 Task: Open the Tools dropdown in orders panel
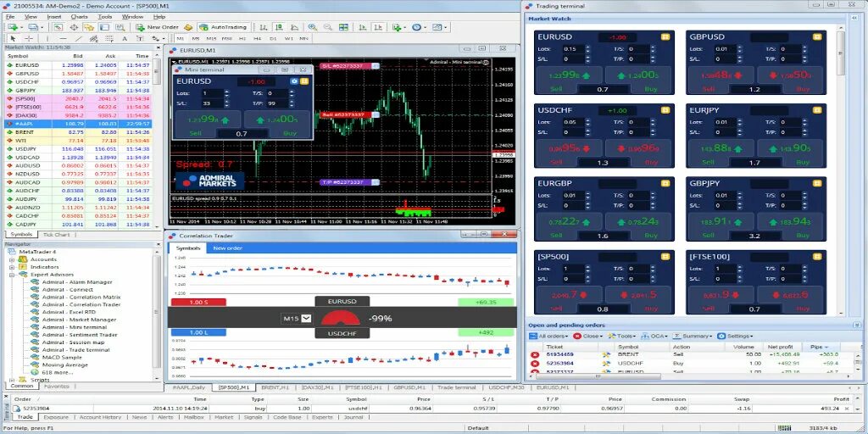[x=623, y=336]
